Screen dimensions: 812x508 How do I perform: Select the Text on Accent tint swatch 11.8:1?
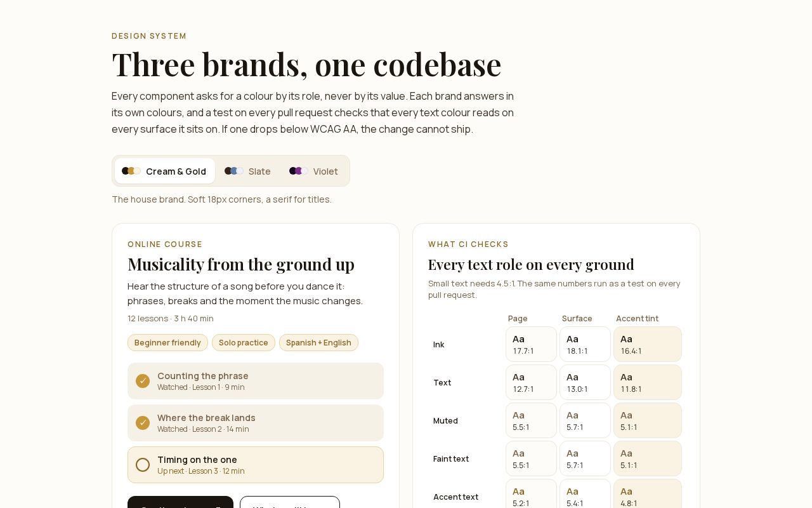(x=648, y=382)
